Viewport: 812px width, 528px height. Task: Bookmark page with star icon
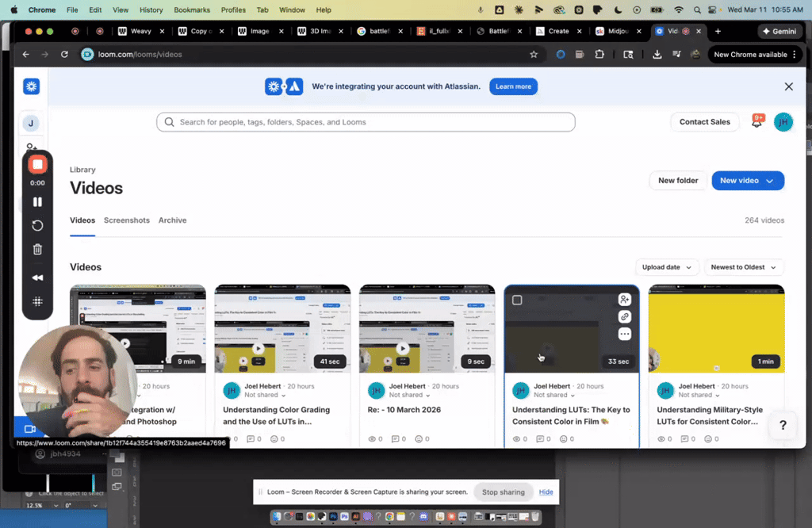coord(534,55)
